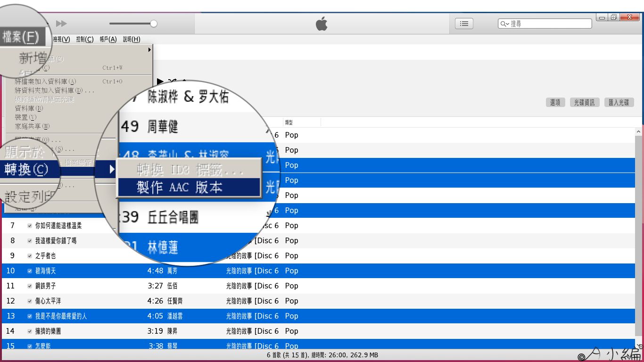This screenshot has width=644, height=362.
Task: Click artist 潘越雲 in row 13
Action: coord(175,316)
